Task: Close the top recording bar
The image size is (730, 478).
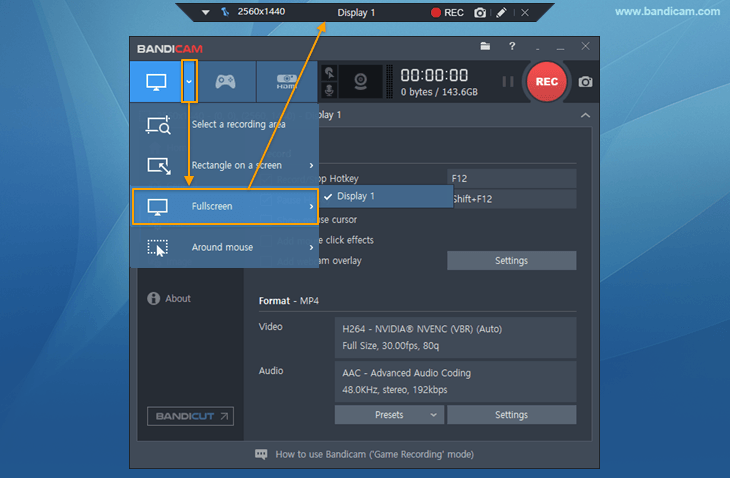Action: coord(525,13)
